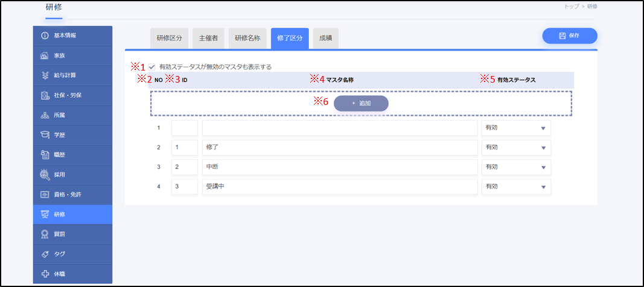Switch to the 研修区分 tab
This screenshot has height=287, width=644.
[169, 38]
